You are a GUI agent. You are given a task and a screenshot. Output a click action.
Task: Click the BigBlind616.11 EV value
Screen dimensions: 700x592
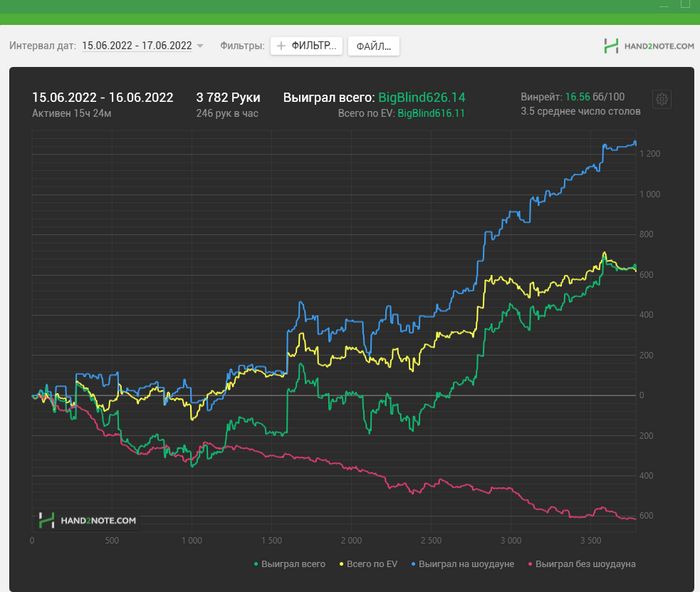431,113
